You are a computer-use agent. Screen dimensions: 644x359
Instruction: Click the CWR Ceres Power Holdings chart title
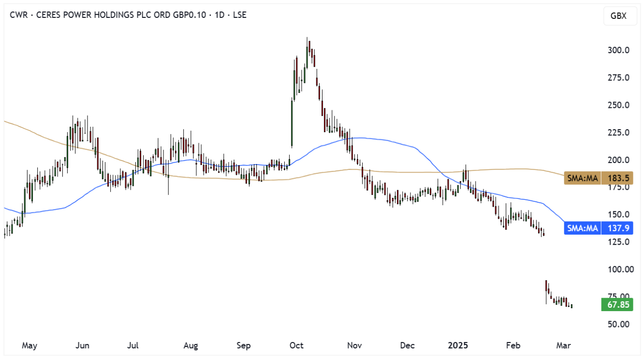point(128,15)
